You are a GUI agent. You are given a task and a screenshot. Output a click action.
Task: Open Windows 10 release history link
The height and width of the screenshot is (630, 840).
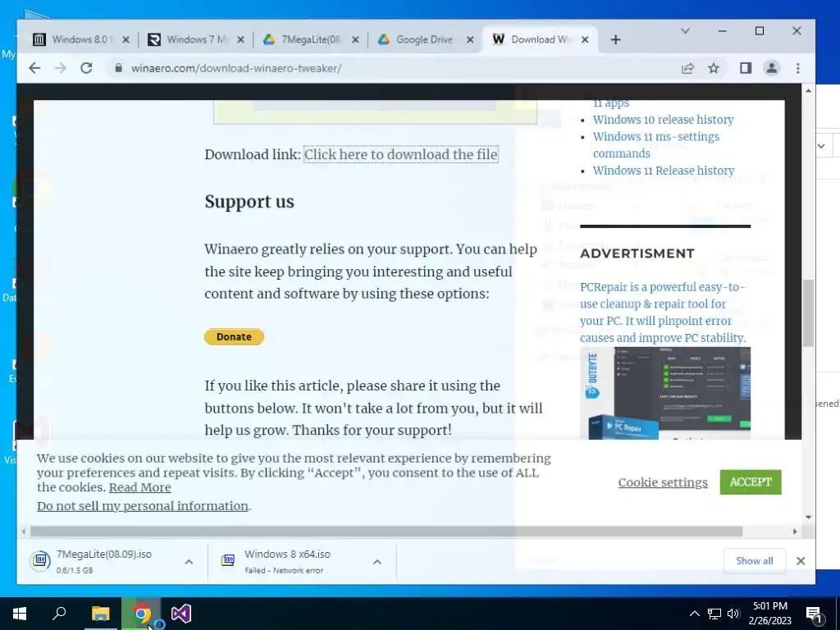663,120
